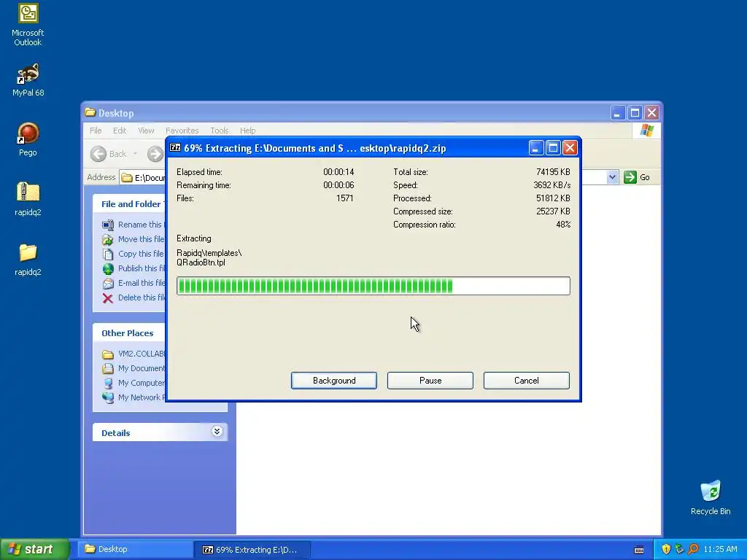Click the VM2.COLLAB folder icon
The image size is (747, 560).
tap(108, 354)
